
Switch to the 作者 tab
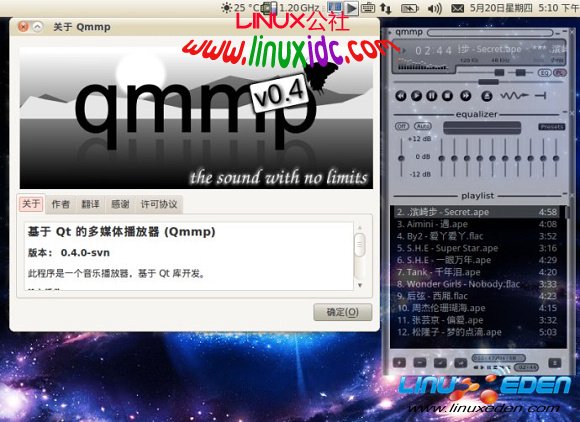tap(61, 205)
